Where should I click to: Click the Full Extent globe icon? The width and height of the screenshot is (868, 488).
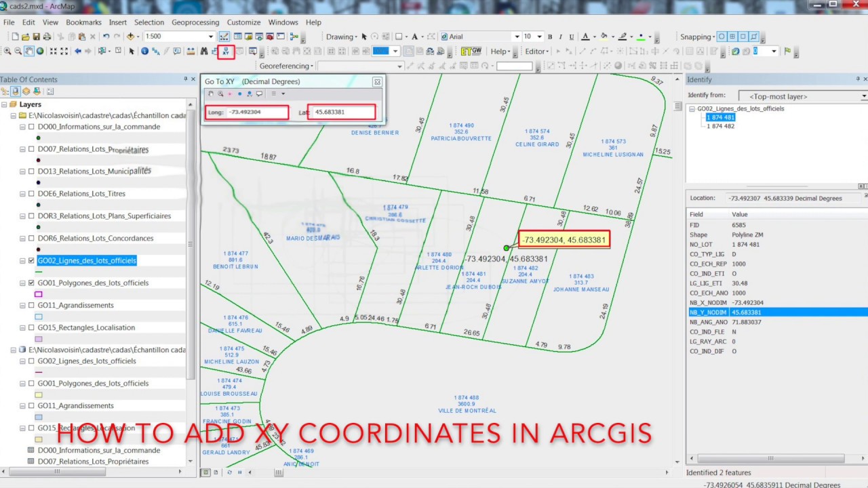(x=40, y=52)
